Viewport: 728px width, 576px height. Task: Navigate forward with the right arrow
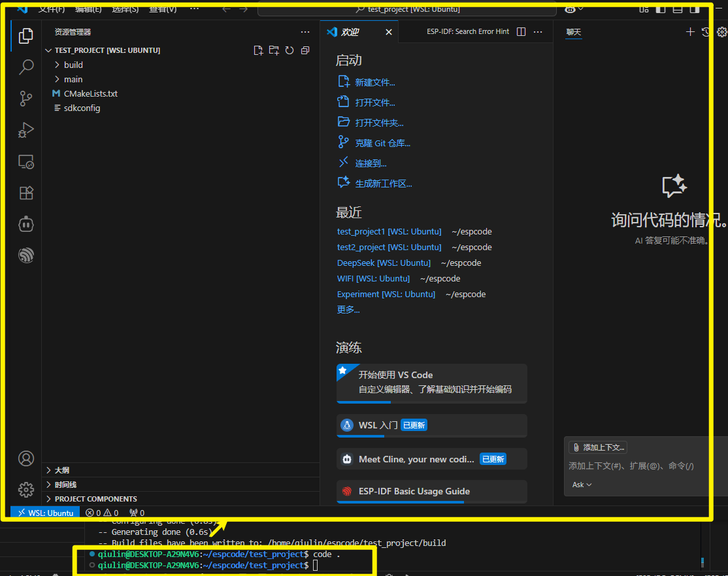click(243, 9)
